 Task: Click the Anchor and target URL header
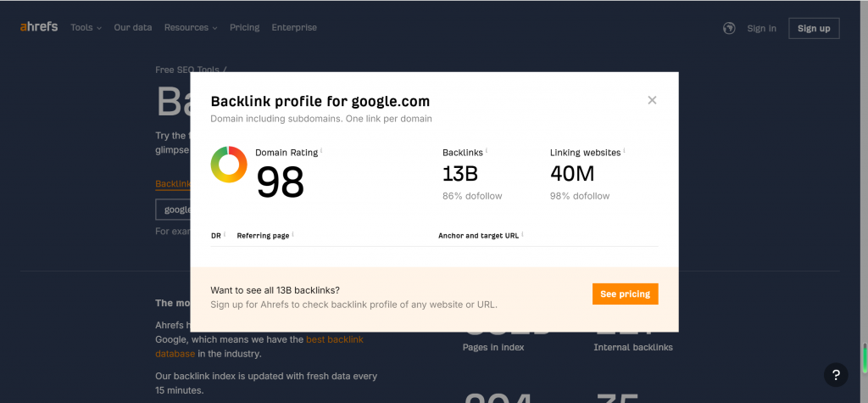point(478,236)
